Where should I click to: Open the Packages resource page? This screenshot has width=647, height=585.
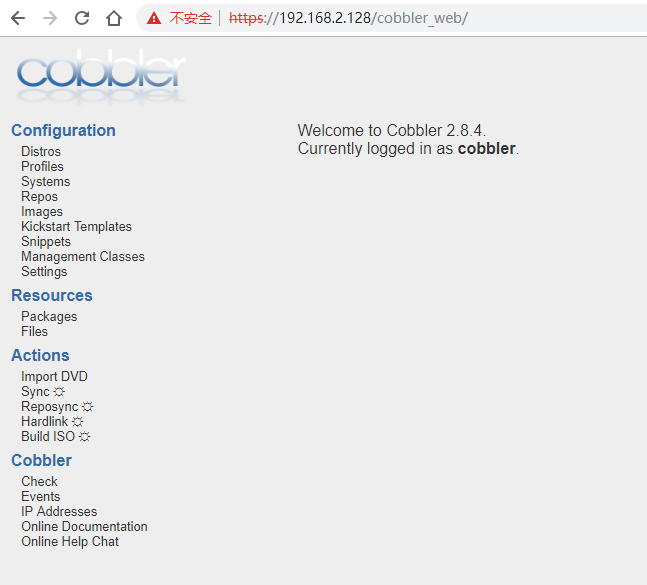pos(49,316)
